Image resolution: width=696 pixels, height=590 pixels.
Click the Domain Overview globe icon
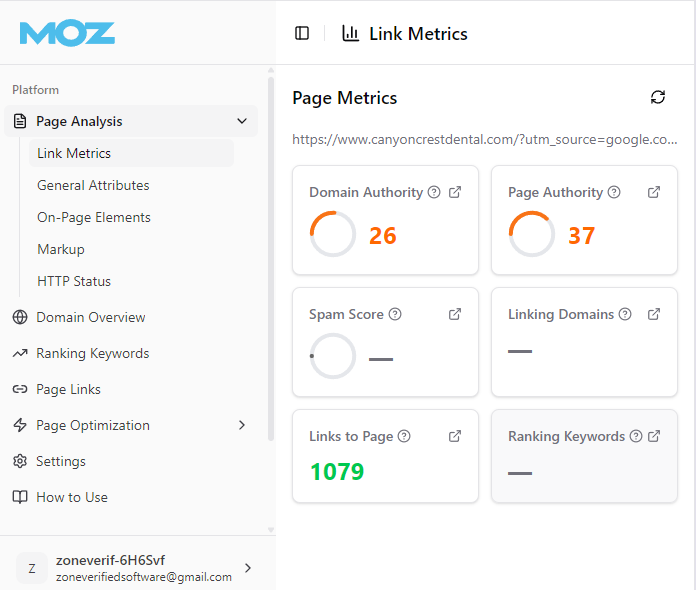[x=20, y=317]
